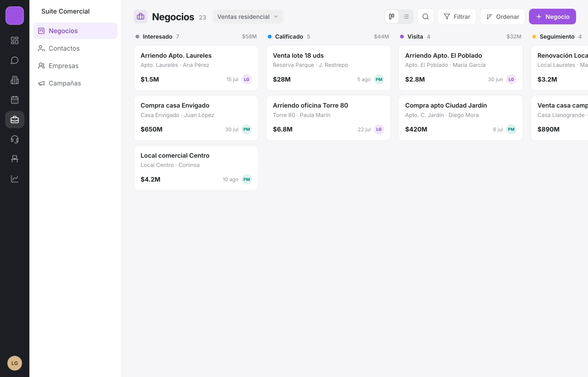
Task: Open the Venta lote 18 uds card
Action: coord(328,68)
